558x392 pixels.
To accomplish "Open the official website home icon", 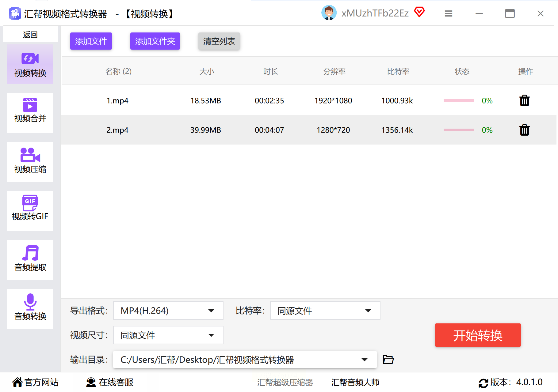I will [17, 382].
